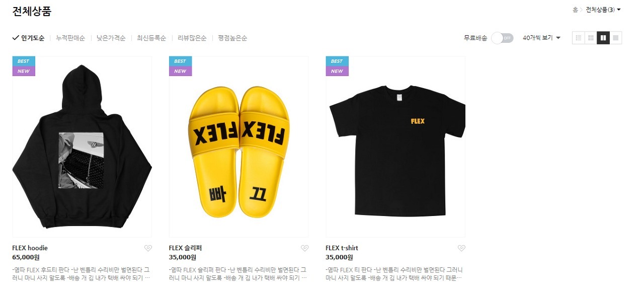
Task: Sort by 최신등록순
Action: tap(151, 38)
